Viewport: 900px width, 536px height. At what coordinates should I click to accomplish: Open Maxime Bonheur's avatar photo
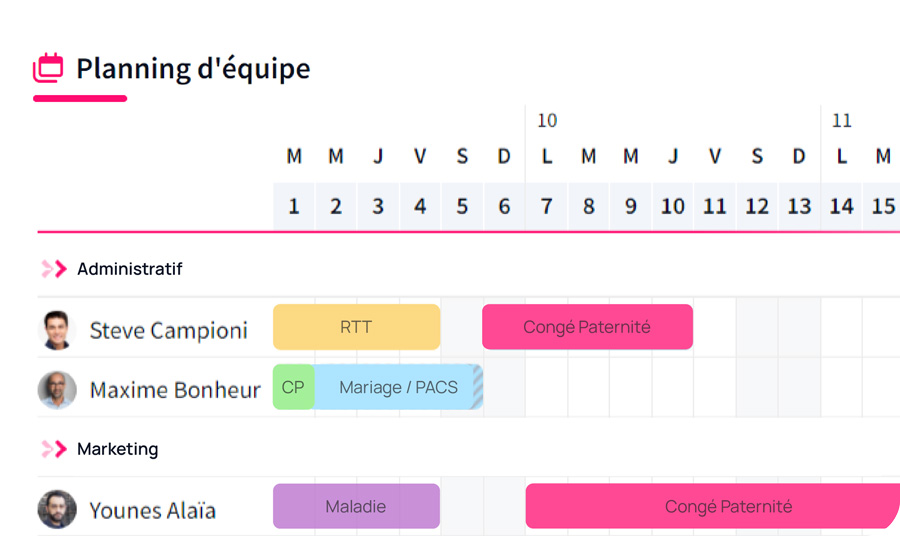click(x=57, y=390)
